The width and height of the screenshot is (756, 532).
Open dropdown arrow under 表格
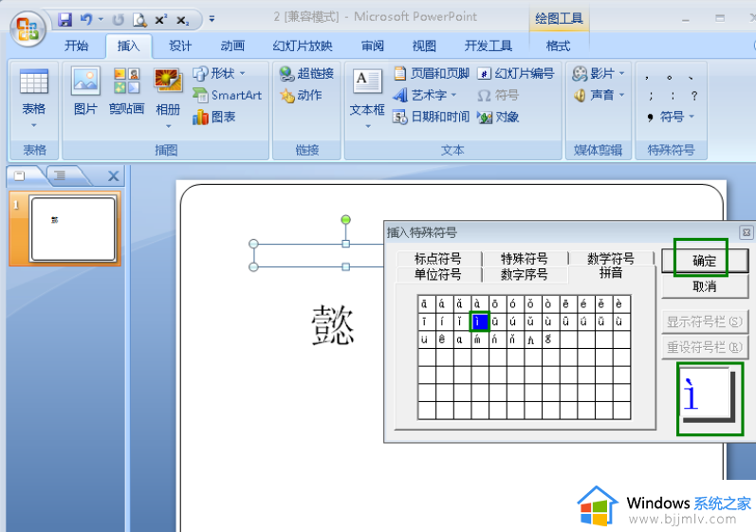[34, 125]
